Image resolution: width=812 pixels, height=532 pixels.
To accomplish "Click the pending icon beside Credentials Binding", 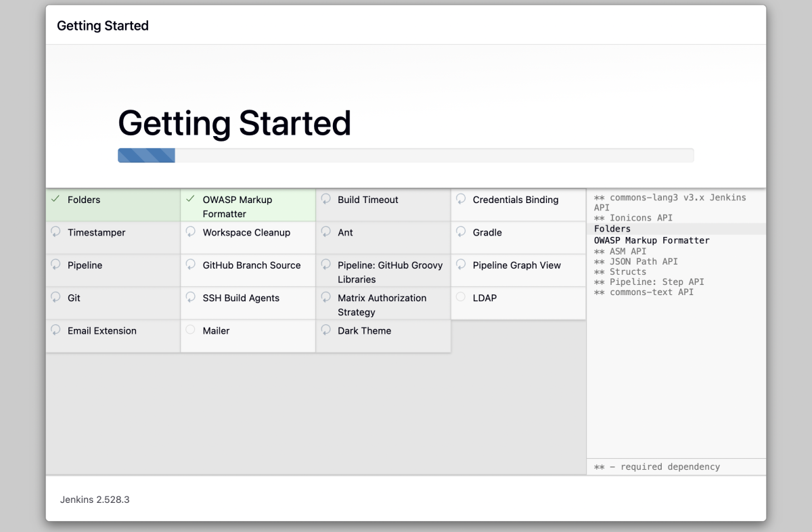I will point(461,199).
